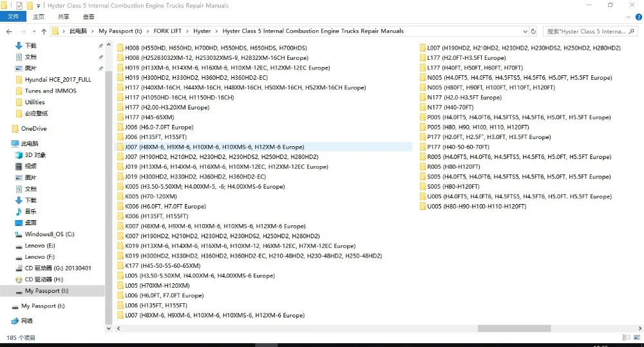The width and height of the screenshot is (644, 347).
Task: Open 下载 in quick access
Action: click(x=30, y=46)
